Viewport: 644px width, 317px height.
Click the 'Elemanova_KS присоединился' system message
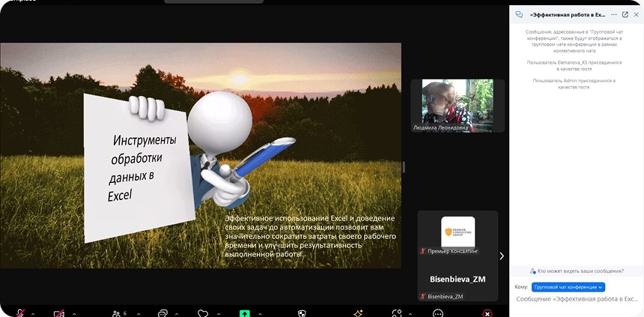click(x=574, y=66)
